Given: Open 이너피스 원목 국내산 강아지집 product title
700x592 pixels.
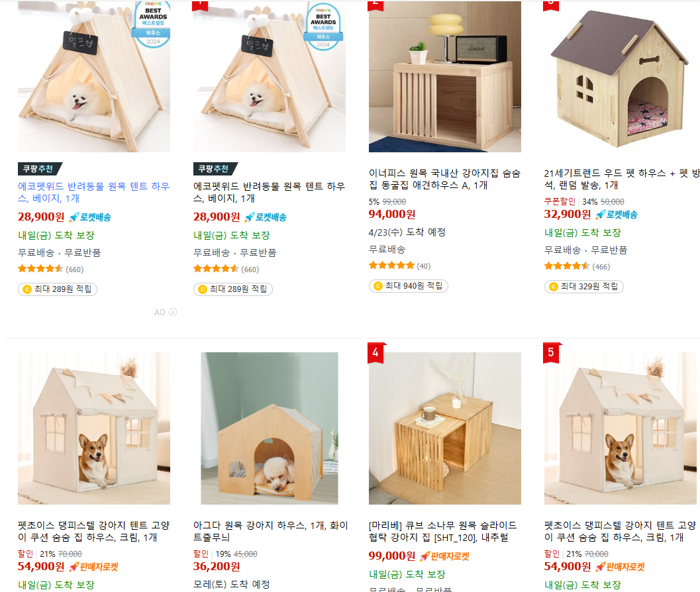Looking at the screenshot, I should 444,179.
